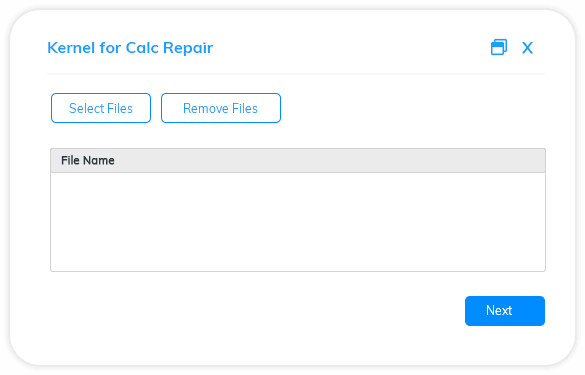The width and height of the screenshot is (585, 375).
Task: Sort the list by File Name header
Action: pyautogui.click(x=298, y=160)
